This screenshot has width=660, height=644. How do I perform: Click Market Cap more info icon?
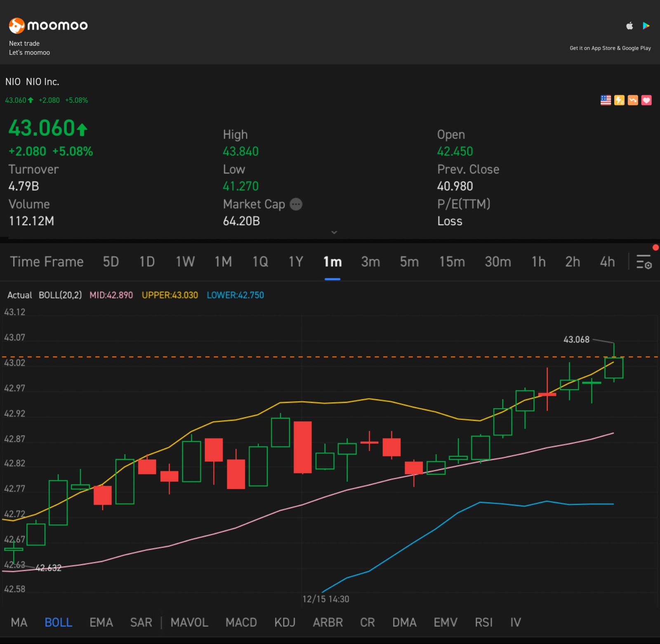coord(296,204)
